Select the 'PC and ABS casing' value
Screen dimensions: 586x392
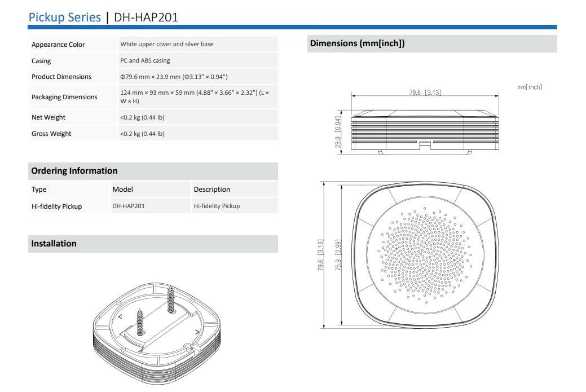coord(145,60)
